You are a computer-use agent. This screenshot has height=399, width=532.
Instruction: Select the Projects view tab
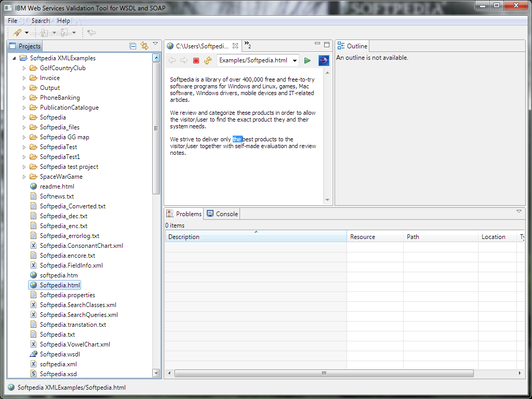point(25,46)
